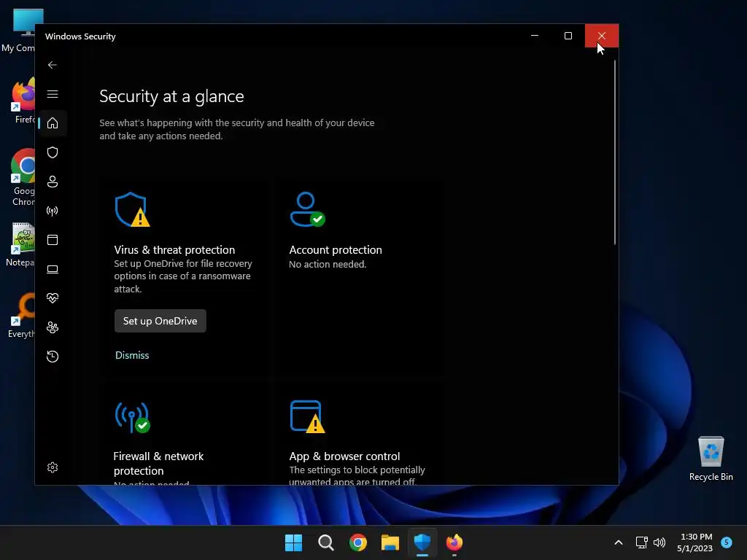Dismiss the OneDrive recommendation
747x560 pixels.
click(x=132, y=355)
